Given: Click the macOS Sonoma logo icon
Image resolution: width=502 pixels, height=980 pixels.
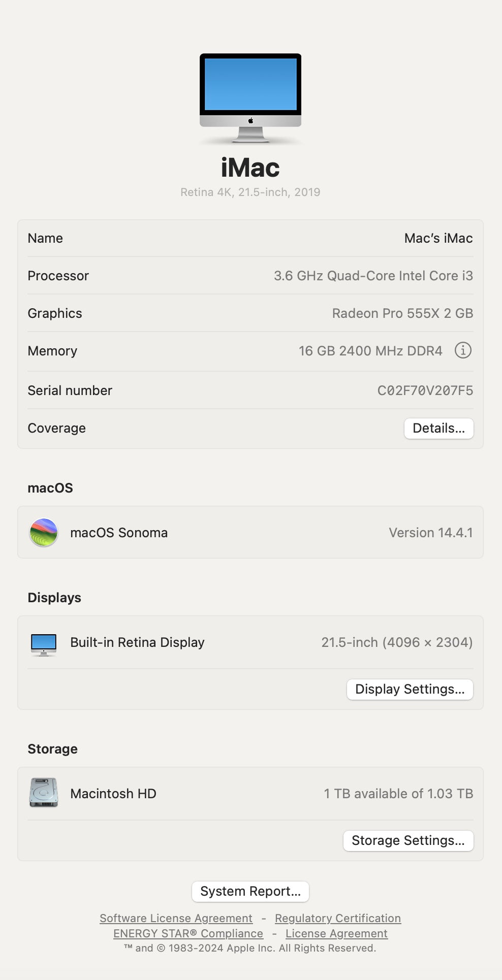Looking at the screenshot, I should coord(44,532).
